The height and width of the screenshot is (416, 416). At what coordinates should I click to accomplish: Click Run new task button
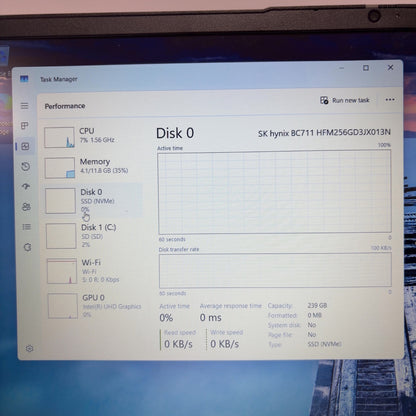345,100
